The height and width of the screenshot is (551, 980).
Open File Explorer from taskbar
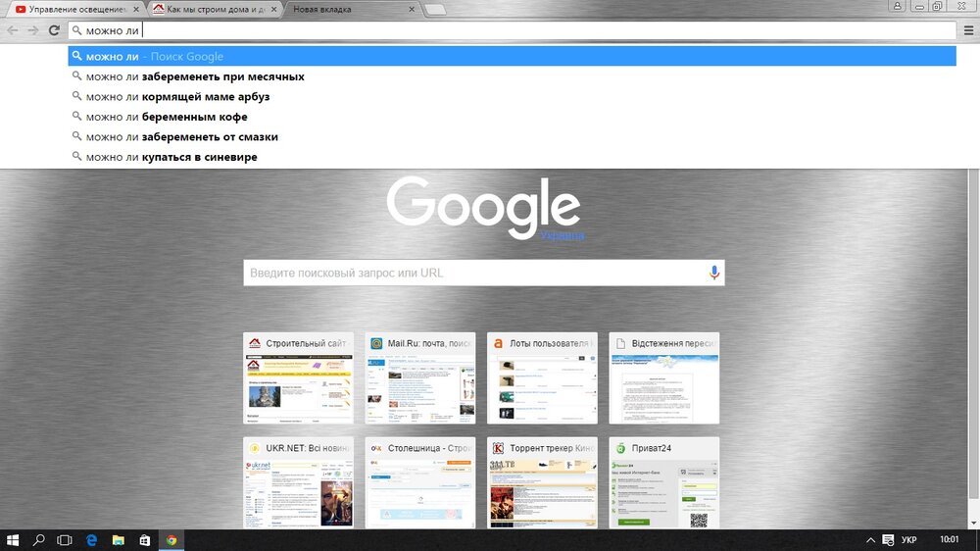pyautogui.click(x=119, y=540)
